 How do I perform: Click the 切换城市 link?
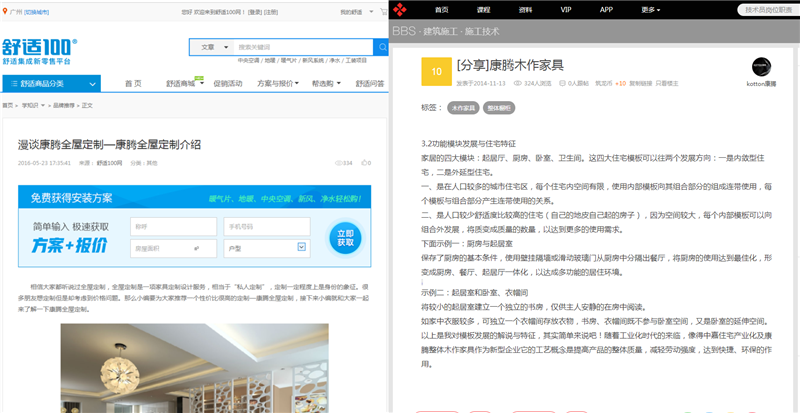click(37, 12)
